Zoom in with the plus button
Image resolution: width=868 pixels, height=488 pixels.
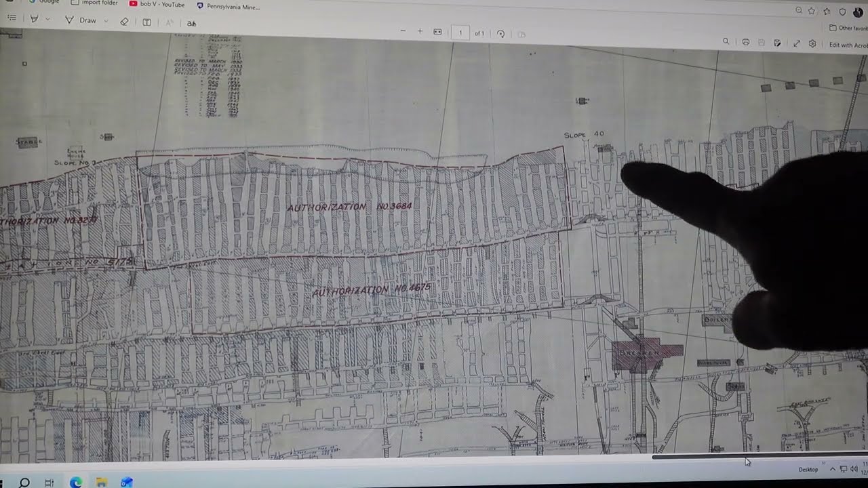point(420,31)
